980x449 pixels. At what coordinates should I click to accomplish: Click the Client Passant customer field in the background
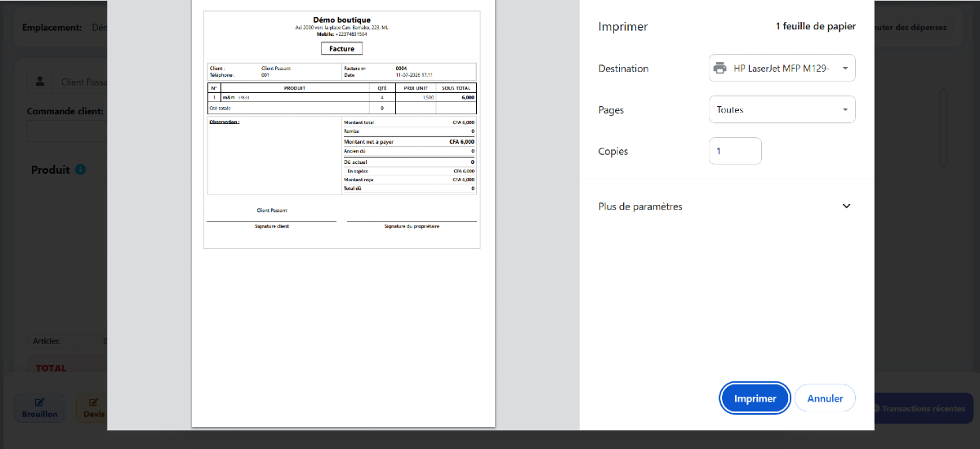point(82,82)
